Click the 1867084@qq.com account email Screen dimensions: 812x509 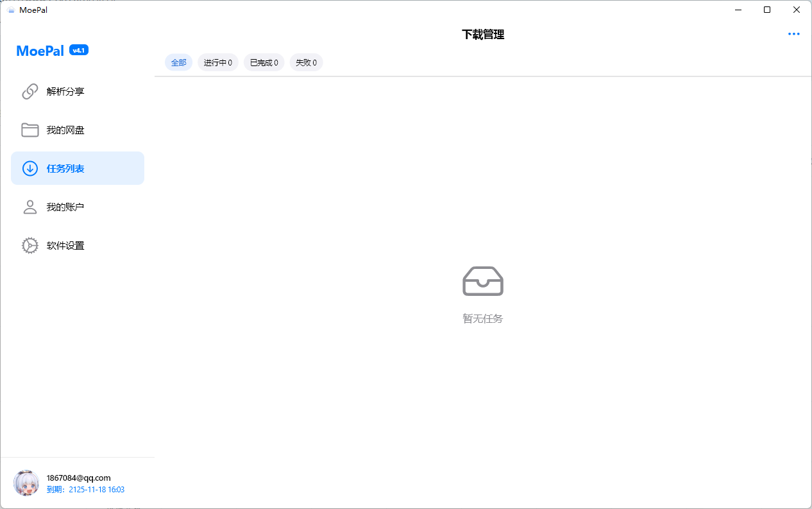coord(79,478)
